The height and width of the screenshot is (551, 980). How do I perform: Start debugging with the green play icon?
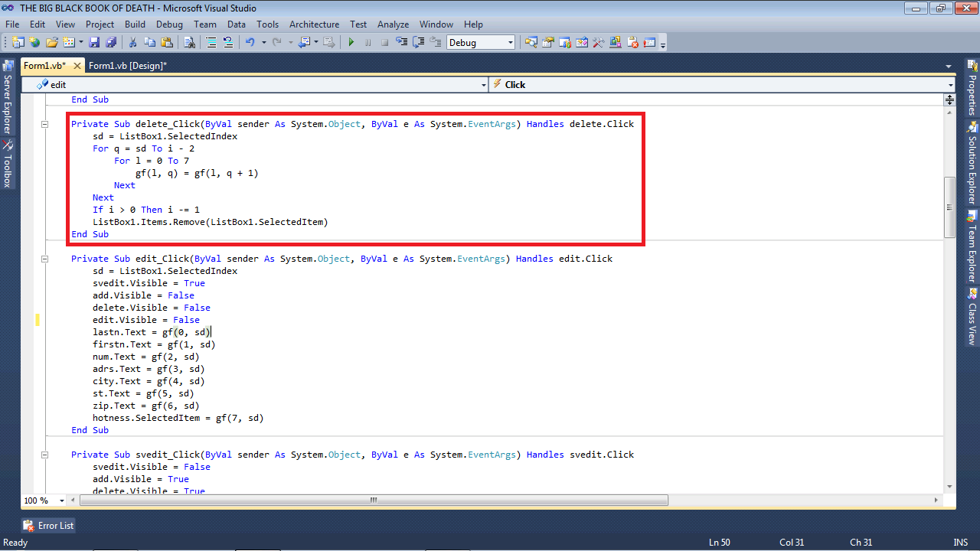pyautogui.click(x=351, y=42)
